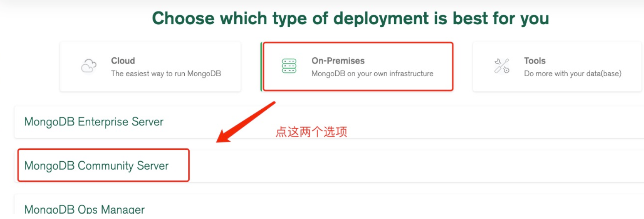Click "The easiest way to run MongoDB" text
644x219 pixels.
[x=166, y=74]
